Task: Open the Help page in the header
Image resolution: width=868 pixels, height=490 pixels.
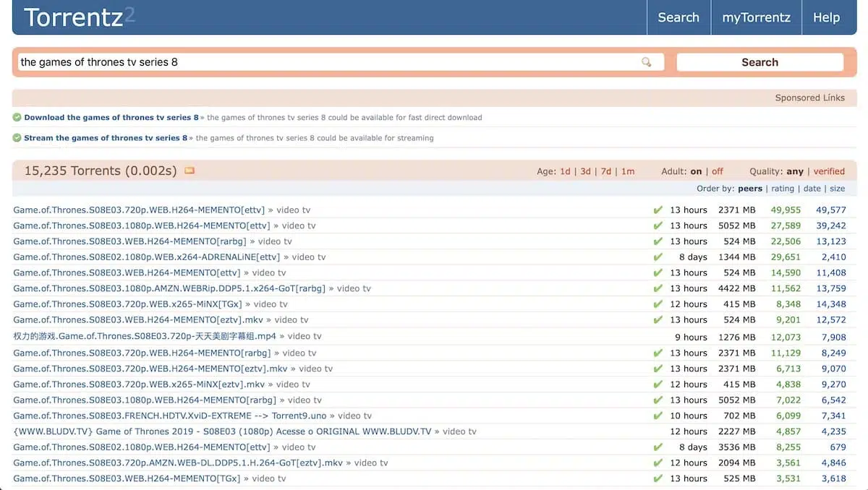Action: [826, 17]
